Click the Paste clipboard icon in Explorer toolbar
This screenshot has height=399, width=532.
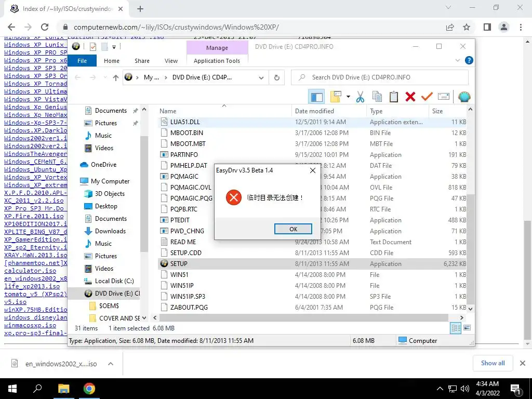[x=394, y=97]
